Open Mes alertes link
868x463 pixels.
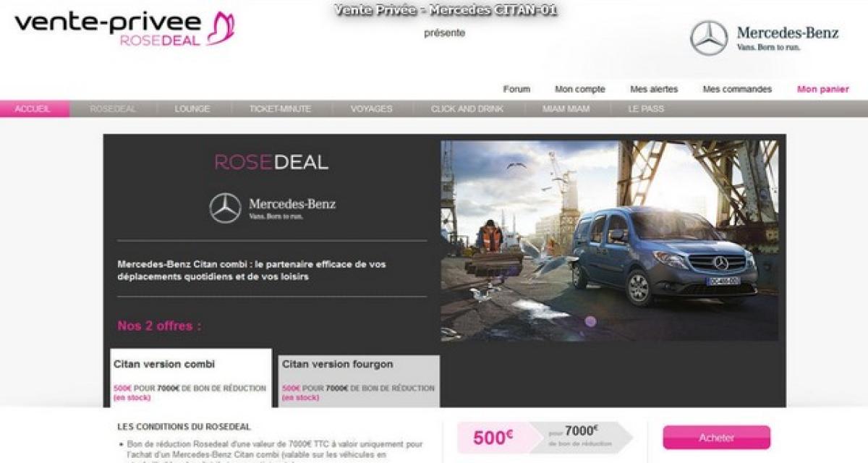(x=654, y=90)
